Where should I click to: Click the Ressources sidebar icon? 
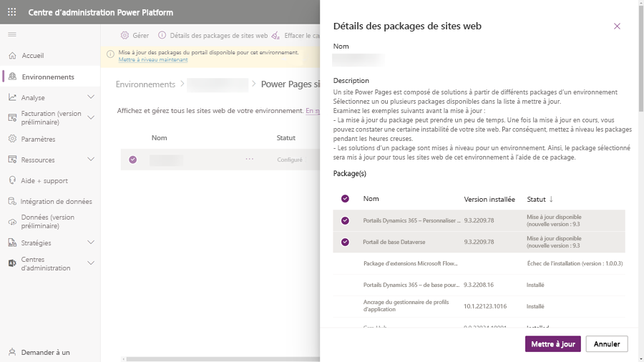12,160
